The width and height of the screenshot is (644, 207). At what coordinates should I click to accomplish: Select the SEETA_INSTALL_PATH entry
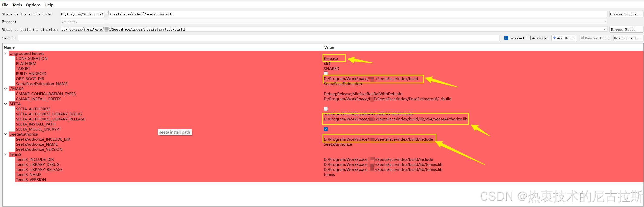(x=36, y=124)
